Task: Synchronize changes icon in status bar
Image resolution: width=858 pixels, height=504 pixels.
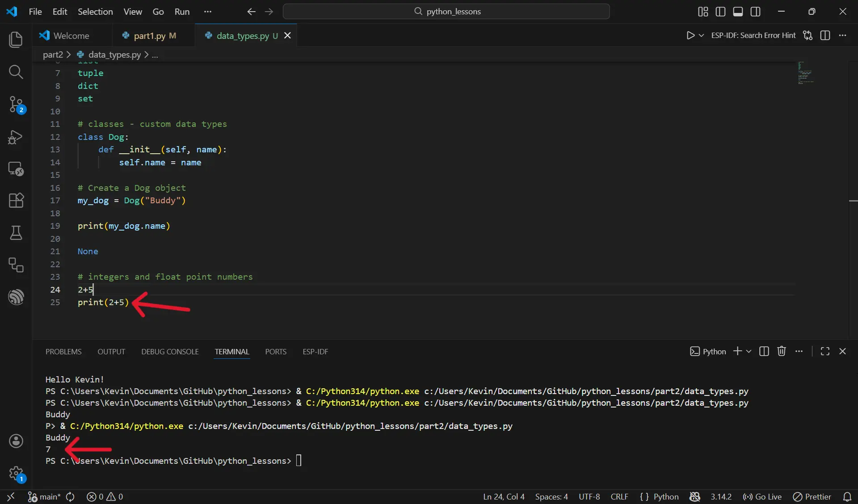Action: tap(70, 496)
